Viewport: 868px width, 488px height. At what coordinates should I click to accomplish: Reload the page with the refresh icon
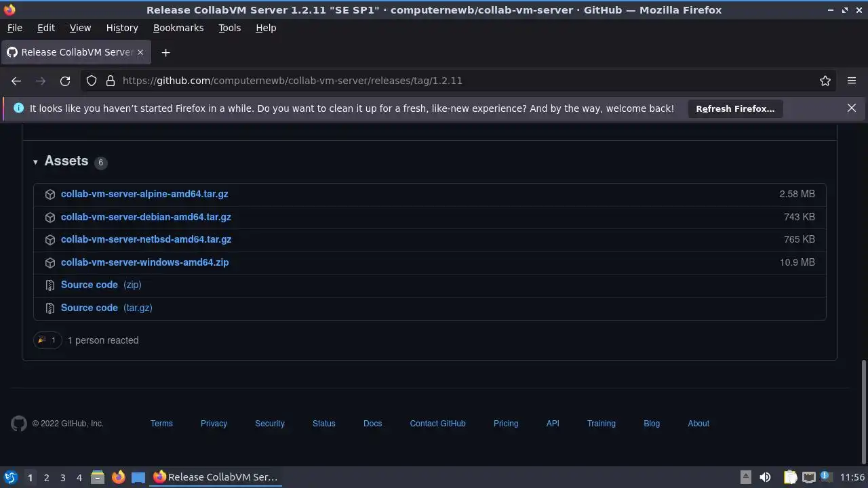point(65,81)
